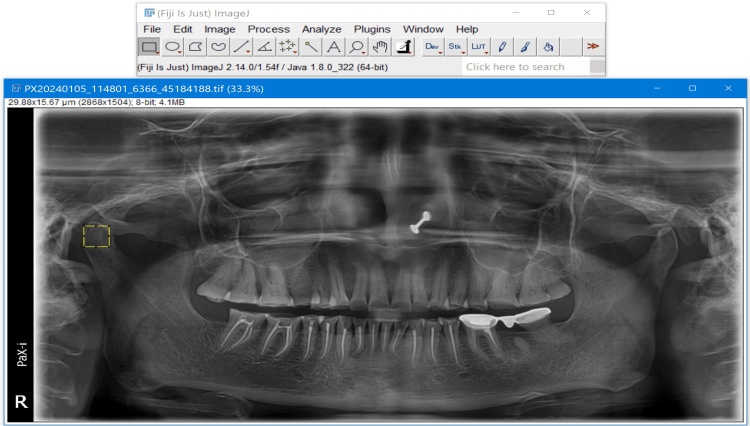
Task: Select the Polygon selection tool
Action: point(195,47)
